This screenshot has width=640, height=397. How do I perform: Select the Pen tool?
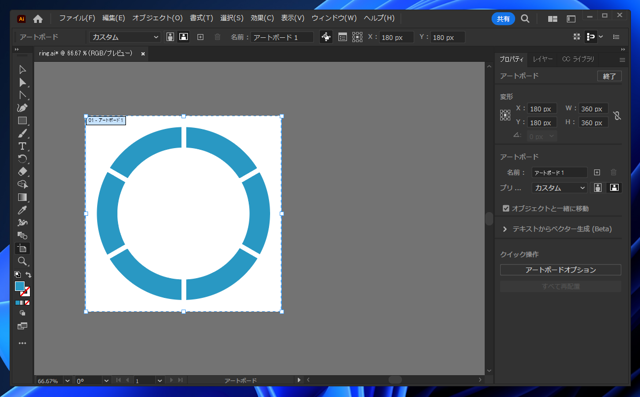click(x=22, y=108)
